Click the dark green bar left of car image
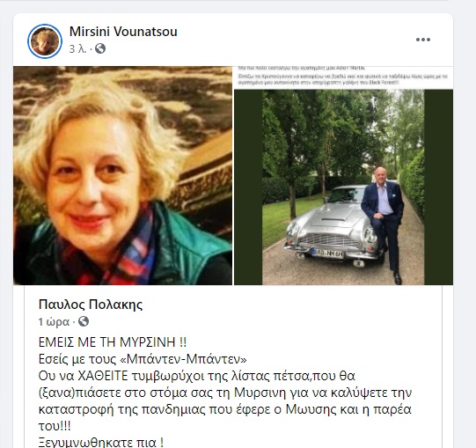This screenshot has width=476, height=448. (248, 187)
